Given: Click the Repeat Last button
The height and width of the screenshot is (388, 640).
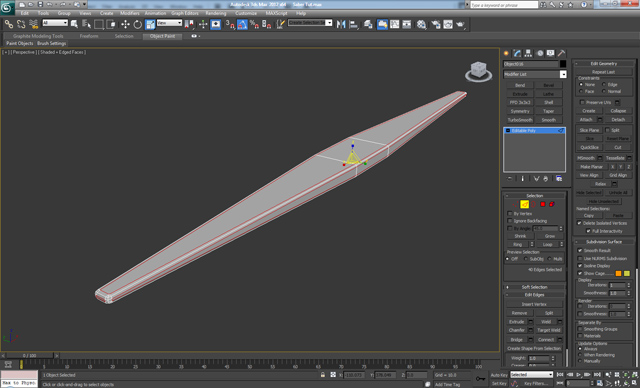Looking at the screenshot, I should point(603,72).
